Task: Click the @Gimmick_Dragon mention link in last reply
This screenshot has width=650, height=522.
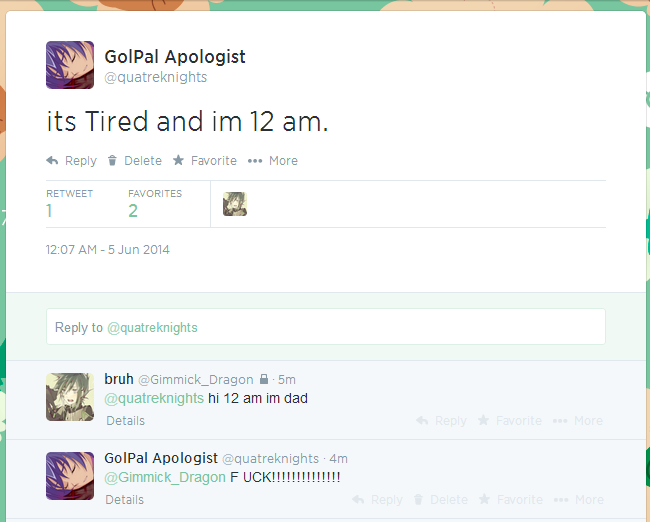Action: click(x=165, y=477)
